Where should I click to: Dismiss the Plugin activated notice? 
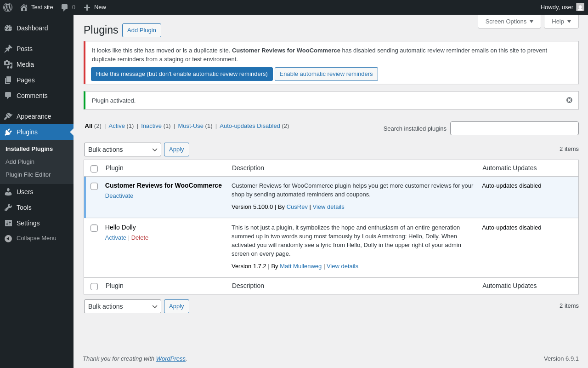pyautogui.click(x=569, y=100)
